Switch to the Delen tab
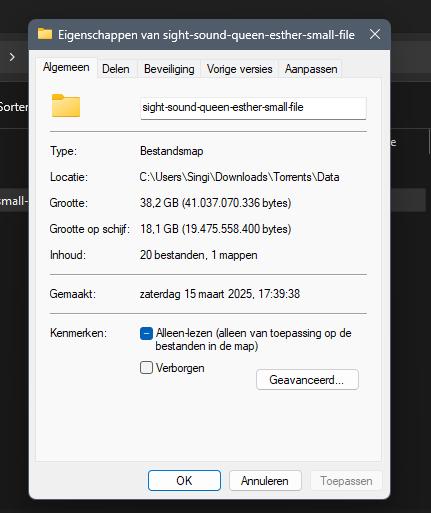This screenshot has width=431, height=513. 116,69
